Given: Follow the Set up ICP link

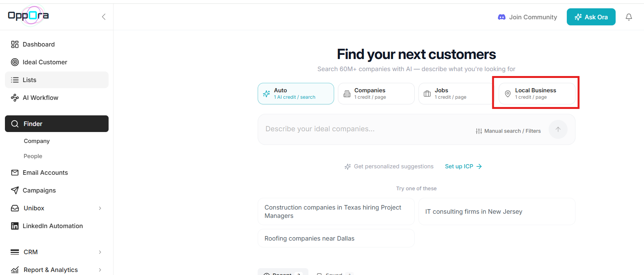Looking at the screenshot, I should point(463,166).
